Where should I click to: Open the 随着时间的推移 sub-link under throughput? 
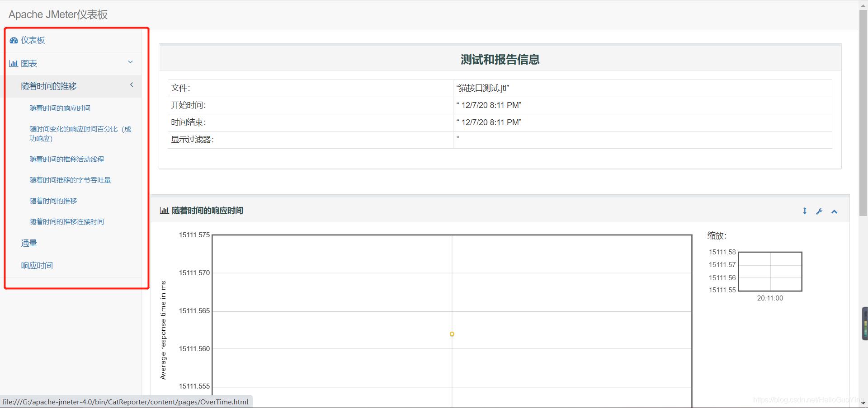tap(53, 201)
